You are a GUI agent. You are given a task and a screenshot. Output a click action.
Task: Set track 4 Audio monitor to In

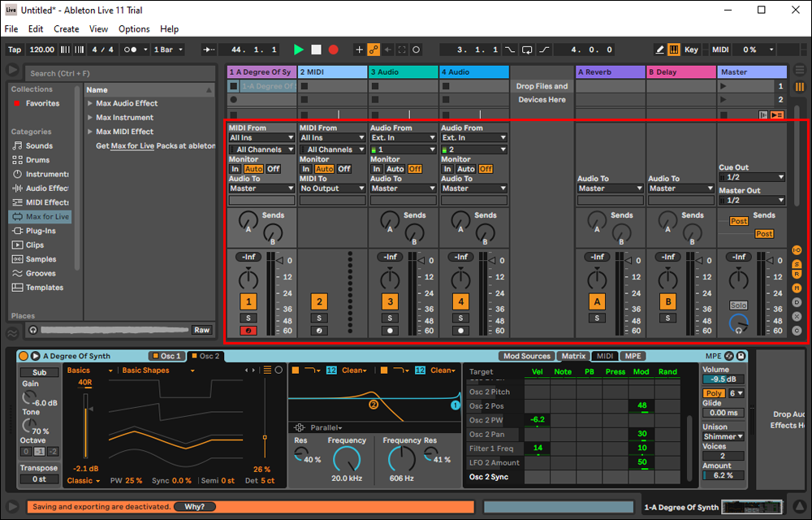pos(447,169)
